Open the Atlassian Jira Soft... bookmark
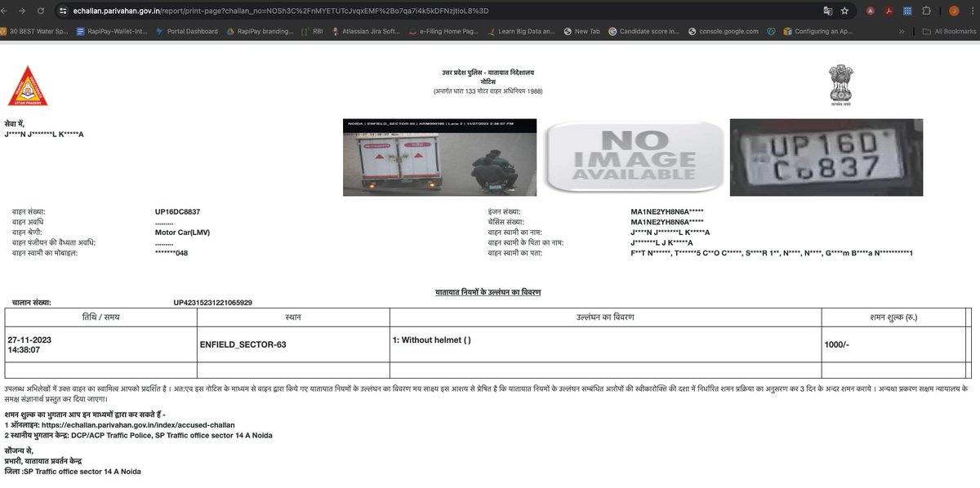Screen dimensions: 980x488 tap(367, 31)
